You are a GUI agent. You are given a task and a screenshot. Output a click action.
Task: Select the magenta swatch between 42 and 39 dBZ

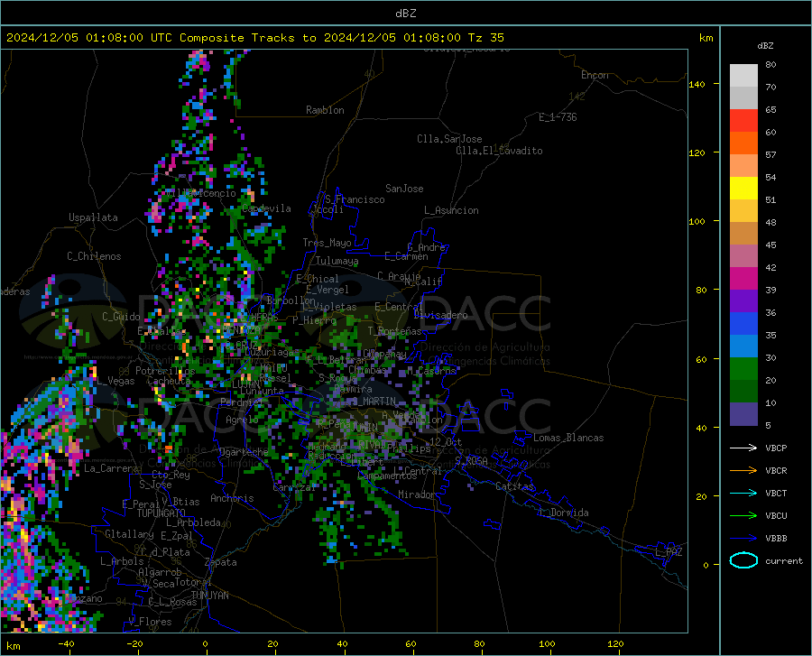743,279
